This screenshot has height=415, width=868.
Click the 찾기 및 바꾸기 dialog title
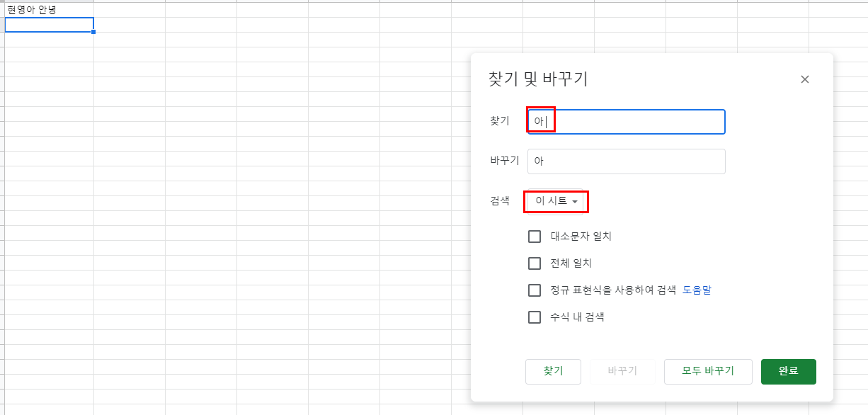[538, 79]
